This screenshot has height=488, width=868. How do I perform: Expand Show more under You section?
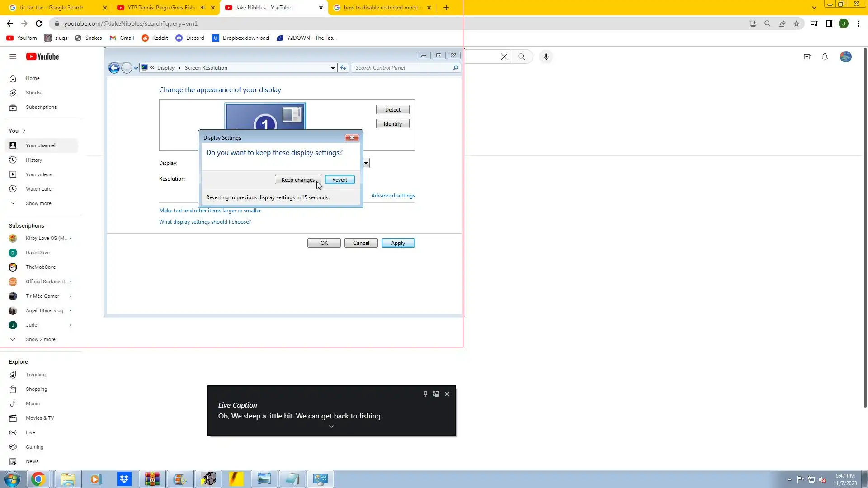(38, 203)
